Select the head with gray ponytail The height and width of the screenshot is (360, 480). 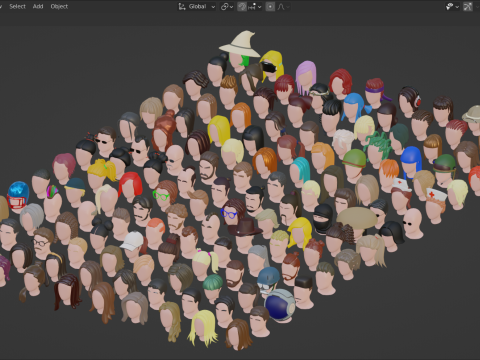(258, 261)
